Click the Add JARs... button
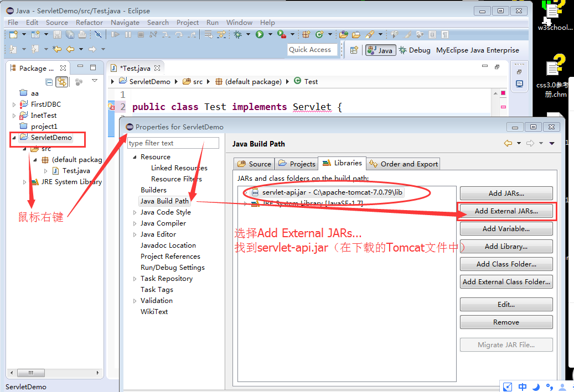 506,194
